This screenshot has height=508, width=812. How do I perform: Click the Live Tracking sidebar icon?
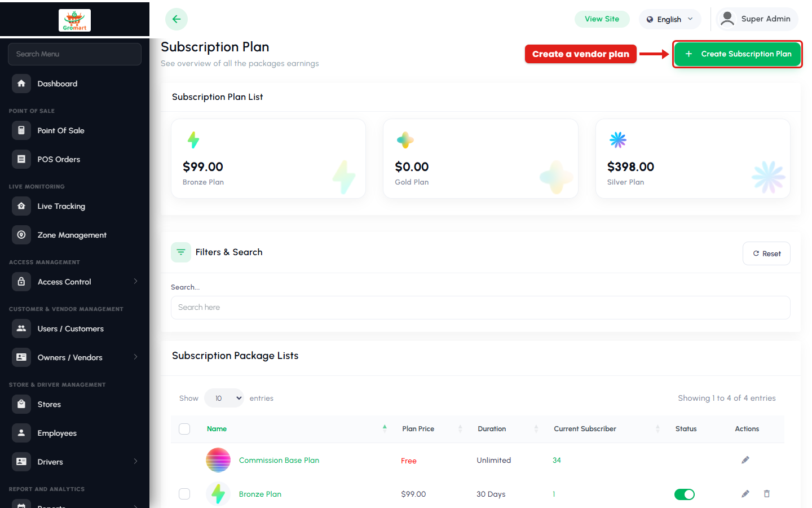coord(21,206)
